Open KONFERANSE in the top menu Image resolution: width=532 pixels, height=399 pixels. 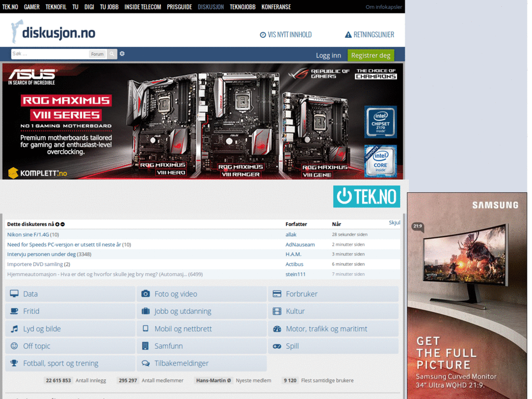[x=276, y=7]
